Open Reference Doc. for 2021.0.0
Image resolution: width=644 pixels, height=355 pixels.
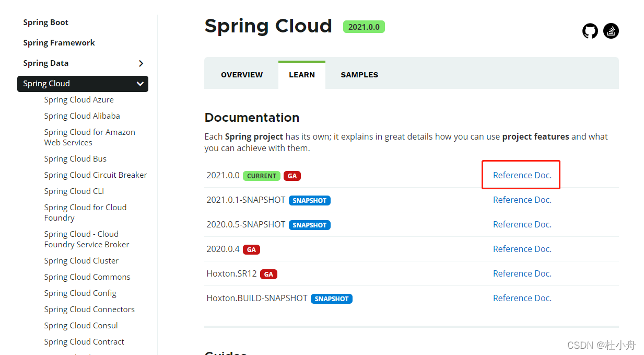click(522, 175)
